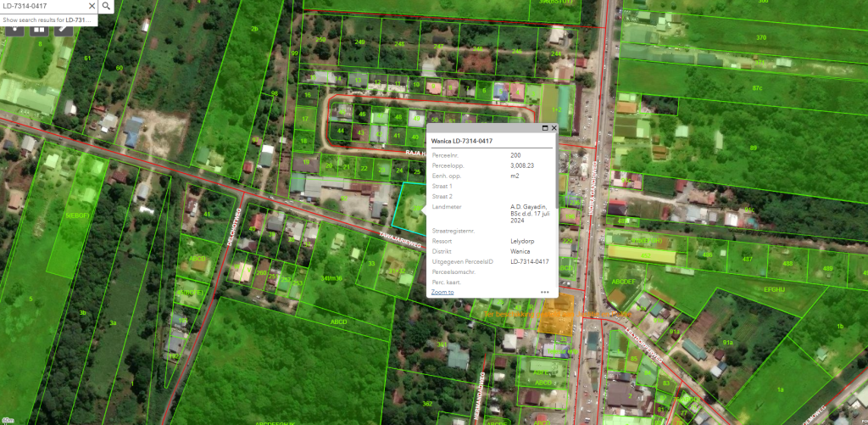The height and width of the screenshot is (425, 868).
Task: Click inside the LD-7314-0417 search field
Action: pyautogui.click(x=42, y=6)
